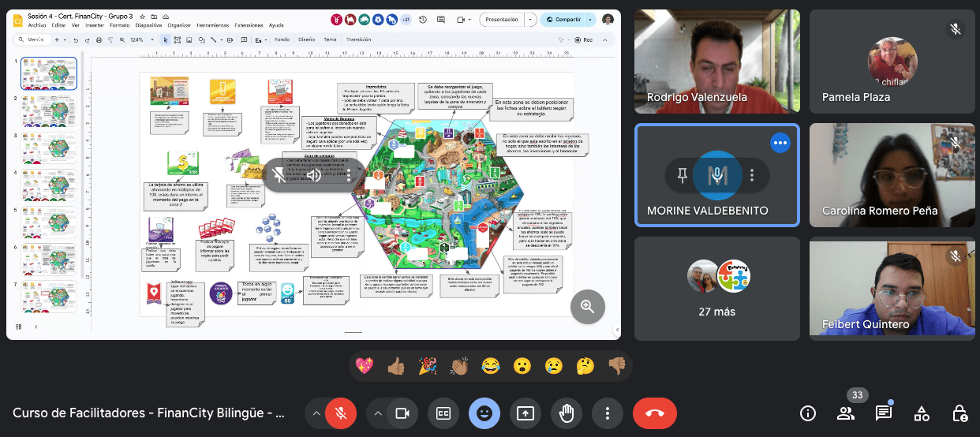Screen dimensions: 980x437
Task: Click the magnifier zoom button on the shared screen
Action: [587, 307]
